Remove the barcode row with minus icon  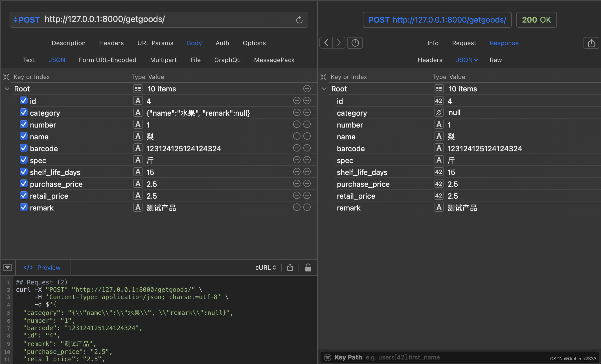coord(297,148)
